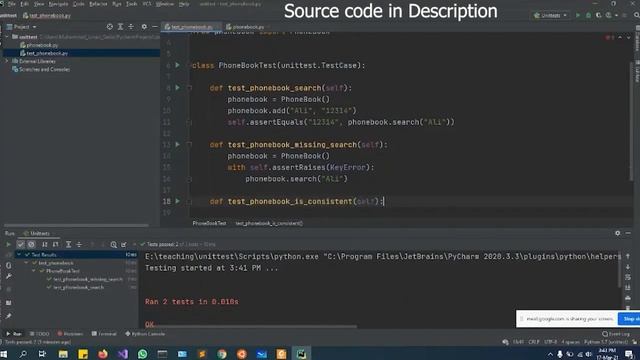This screenshot has height=360, width=640.
Task: Click scroll down arrow beside console output
Action: tap(628, 267)
